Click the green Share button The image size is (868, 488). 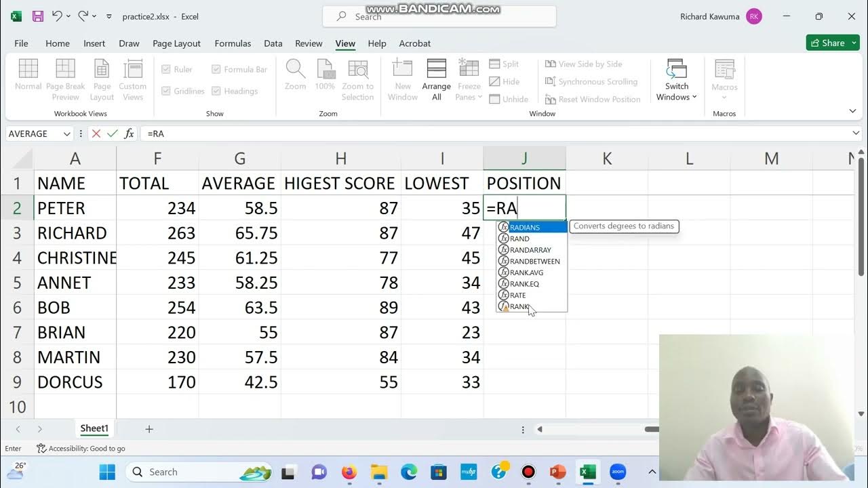tap(833, 43)
